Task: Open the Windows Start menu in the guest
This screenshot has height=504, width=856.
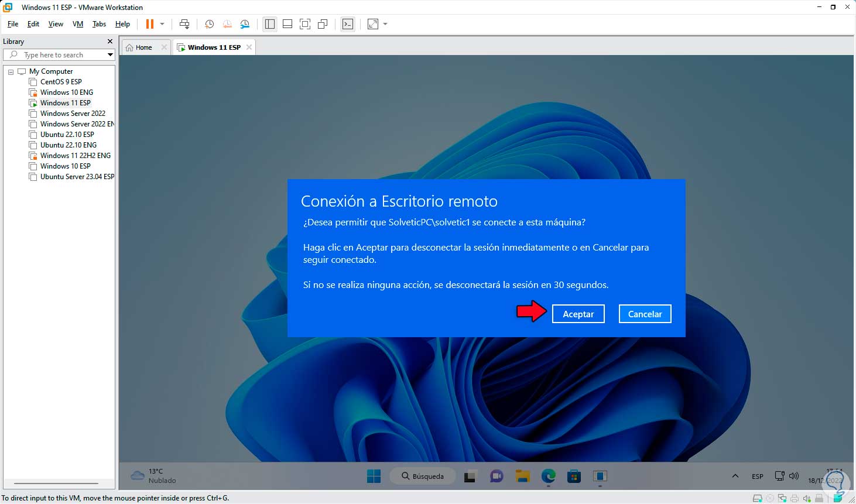Action: (x=374, y=476)
